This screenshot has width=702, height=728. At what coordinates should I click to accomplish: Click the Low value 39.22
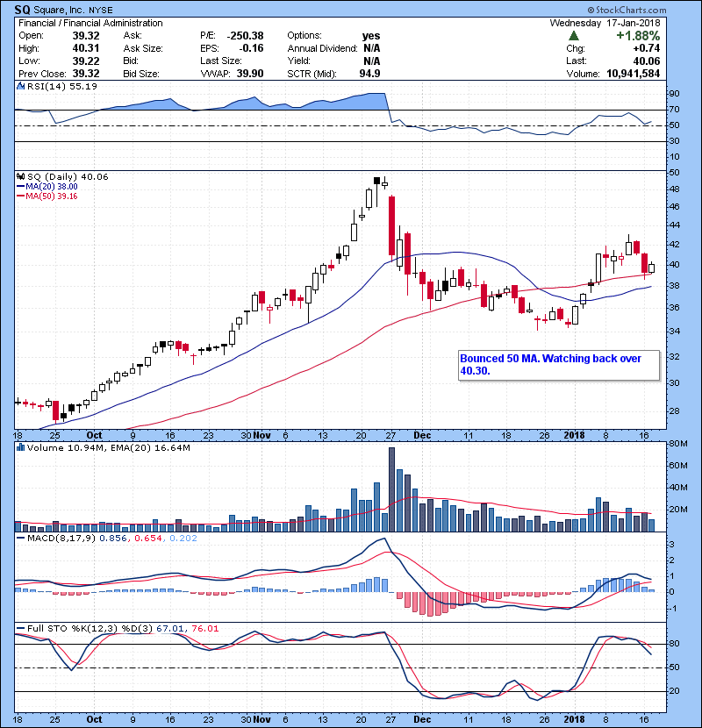coord(86,61)
